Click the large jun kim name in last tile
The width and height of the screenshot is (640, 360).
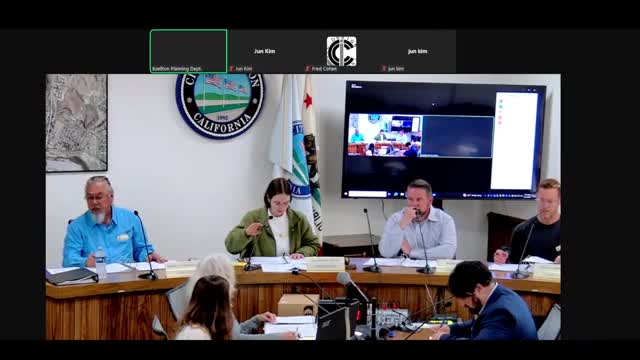[418, 51]
